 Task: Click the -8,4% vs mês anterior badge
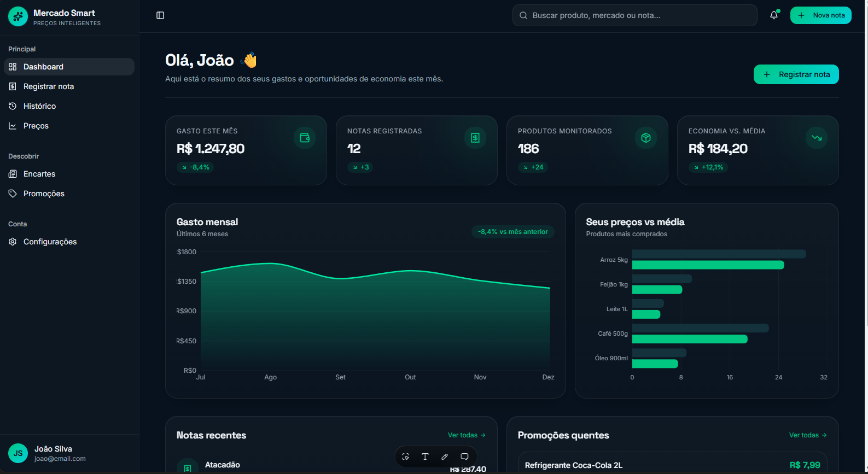click(x=513, y=232)
